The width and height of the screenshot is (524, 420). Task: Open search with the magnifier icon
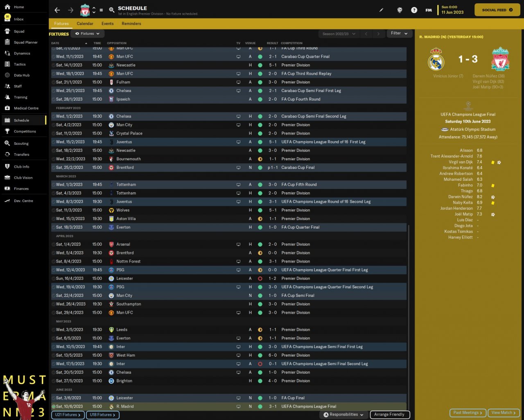pos(112,10)
